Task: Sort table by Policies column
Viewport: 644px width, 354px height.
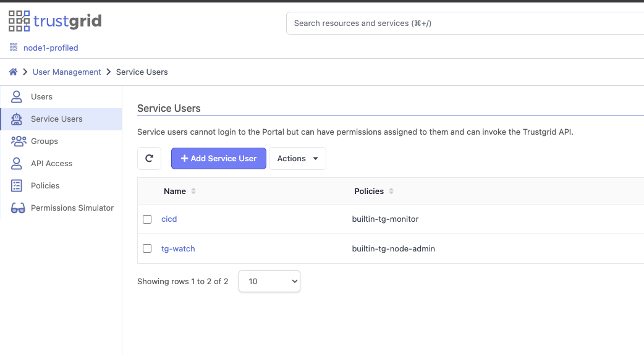Action: 391,192
